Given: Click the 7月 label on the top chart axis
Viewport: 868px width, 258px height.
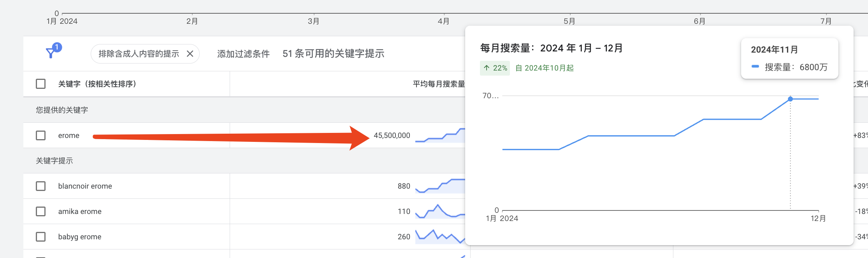Looking at the screenshot, I should click(826, 21).
